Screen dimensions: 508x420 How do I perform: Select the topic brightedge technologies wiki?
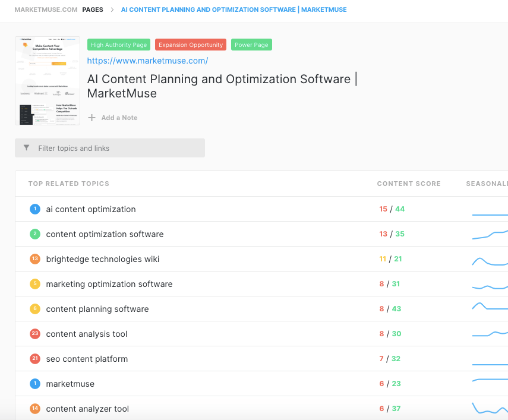point(103,259)
